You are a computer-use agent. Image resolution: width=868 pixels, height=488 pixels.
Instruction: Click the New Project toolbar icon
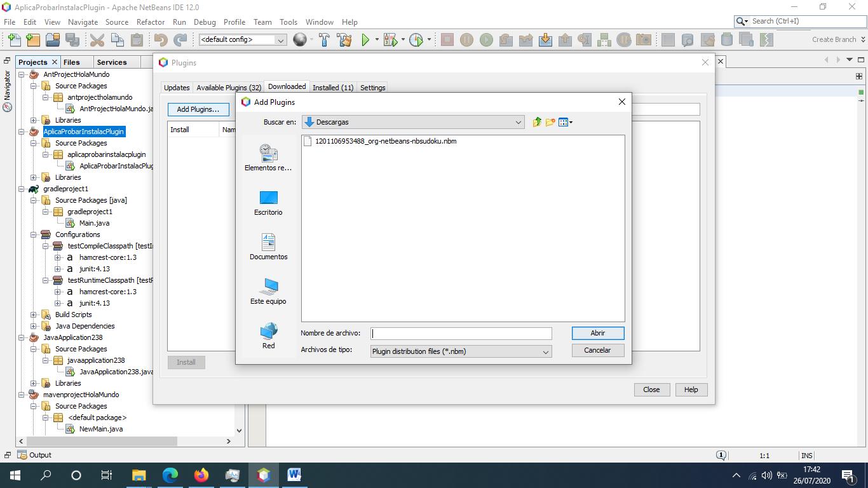click(33, 40)
